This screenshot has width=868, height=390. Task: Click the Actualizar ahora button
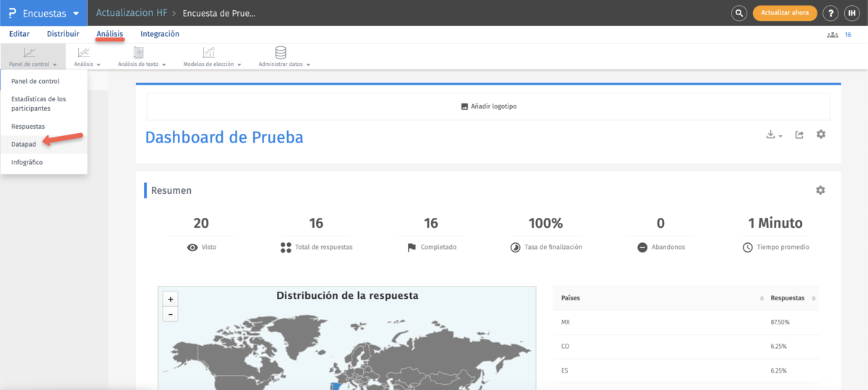(x=785, y=13)
